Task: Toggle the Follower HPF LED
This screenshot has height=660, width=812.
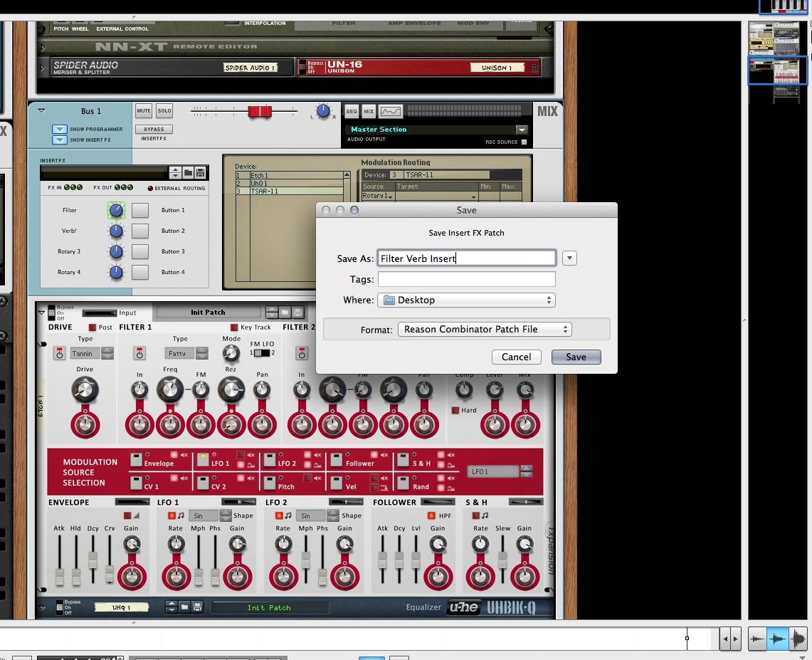Action: 431,515
